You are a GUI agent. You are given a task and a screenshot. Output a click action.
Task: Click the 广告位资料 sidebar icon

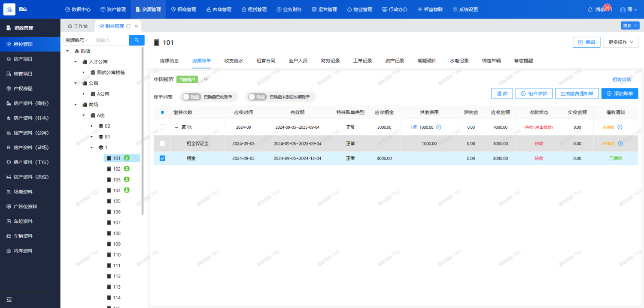click(x=9, y=206)
